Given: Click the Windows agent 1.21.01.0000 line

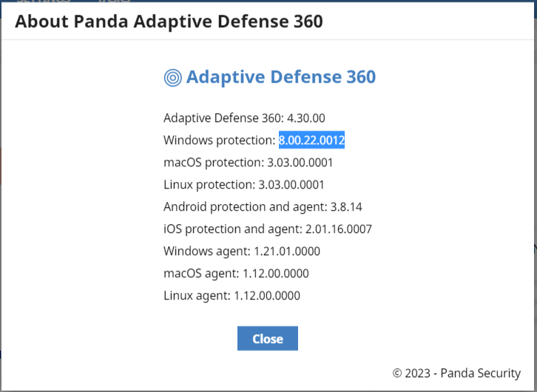Looking at the screenshot, I should (x=242, y=251).
